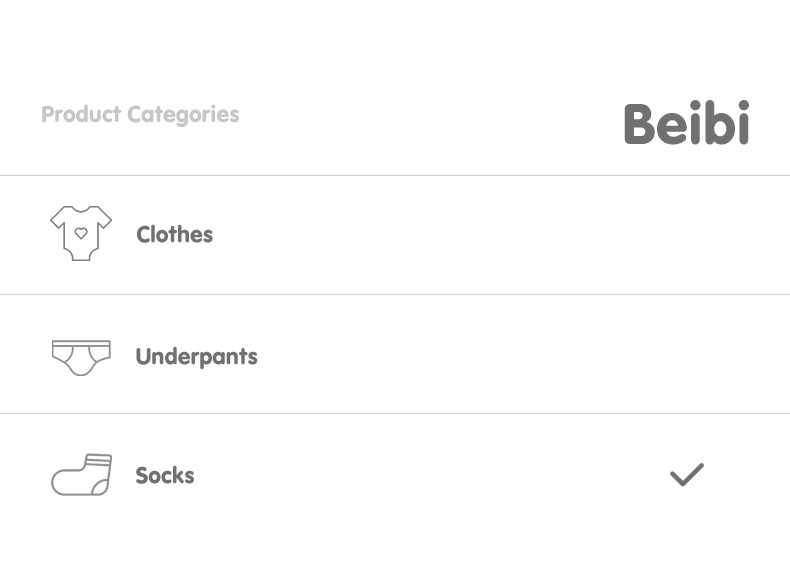Click the word Categories in the heading
This screenshot has width=790, height=575.
tap(183, 115)
